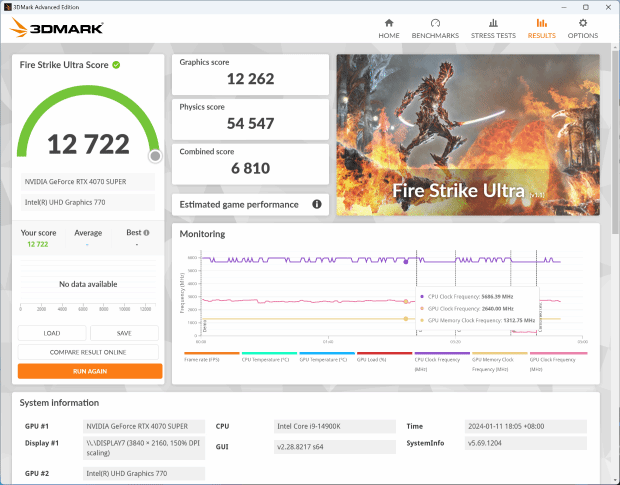The height and width of the screenshot is (485, 620).
Task: Toggle GPU Load (%) legend swatch
Action: pos(384,353)
